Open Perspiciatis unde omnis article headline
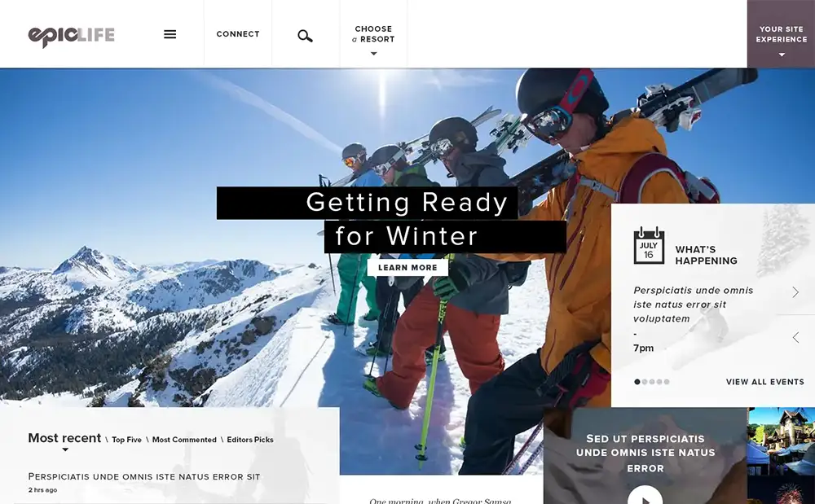The image size is (815, 504). tap(144, 476)
